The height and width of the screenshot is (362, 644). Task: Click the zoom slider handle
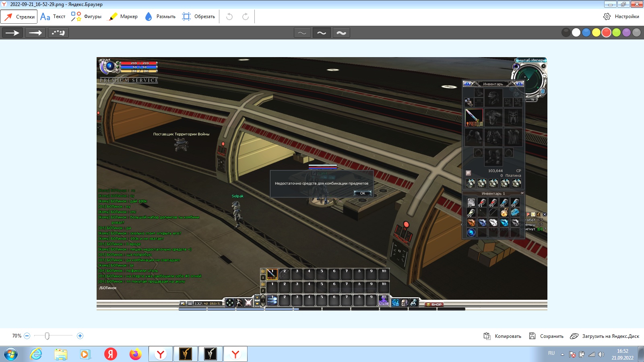tap(47, 336)
